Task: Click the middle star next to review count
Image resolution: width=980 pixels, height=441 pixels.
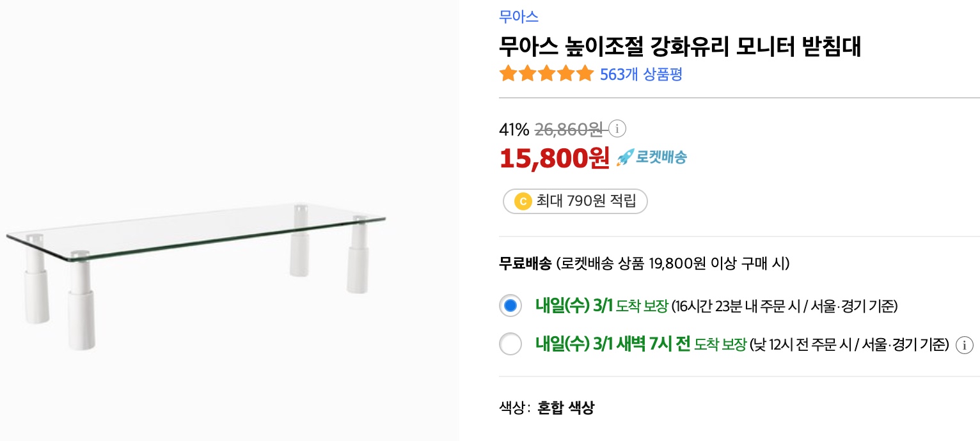Action: tap(546, 73)
